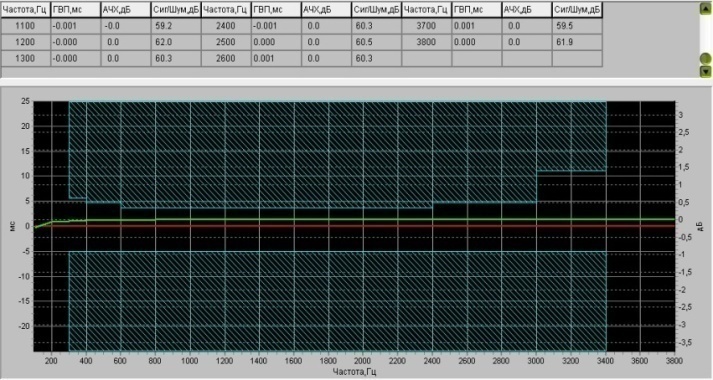The width and height of the screenshot is (713, 380).
Task: Select the 2600 frequency cell
Action: pyautogui.click(x=226, y=59)
